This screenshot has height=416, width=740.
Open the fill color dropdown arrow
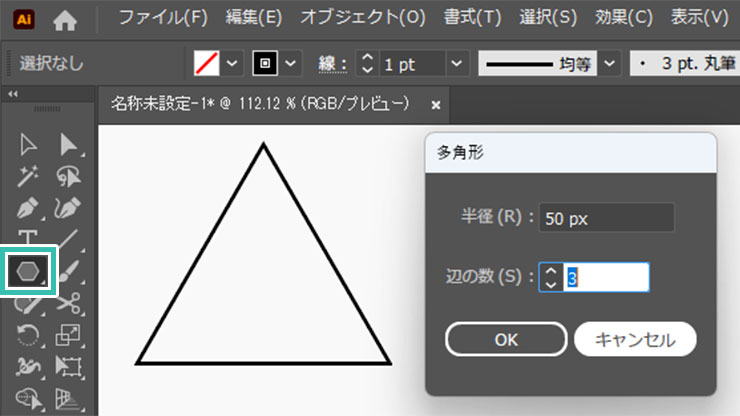[234, 63]
